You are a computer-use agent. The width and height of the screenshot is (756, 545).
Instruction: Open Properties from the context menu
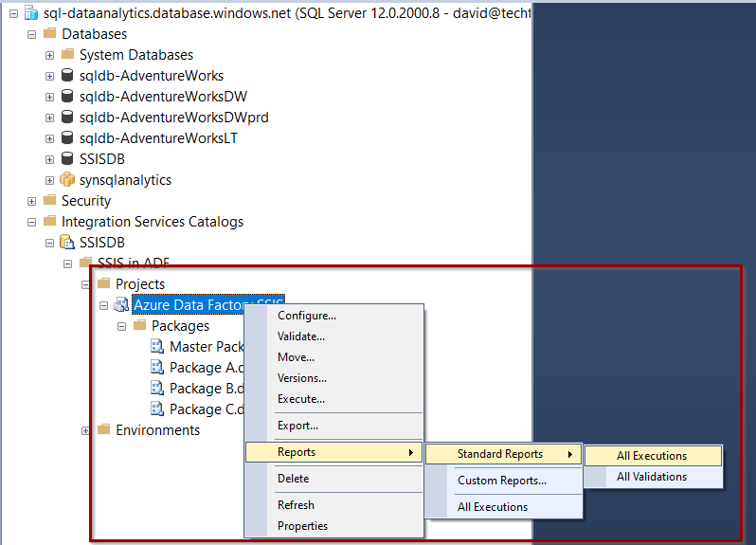(x=334, y=526)
